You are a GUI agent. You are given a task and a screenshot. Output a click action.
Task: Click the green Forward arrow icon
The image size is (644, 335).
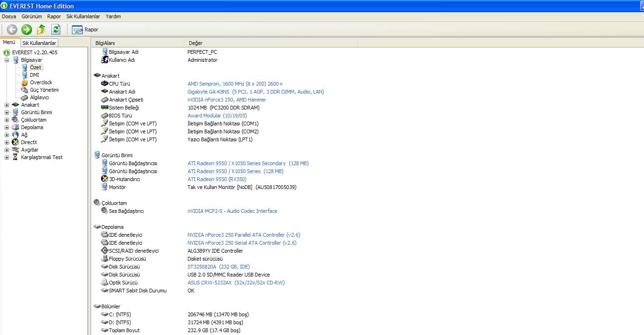coord(27,29)
